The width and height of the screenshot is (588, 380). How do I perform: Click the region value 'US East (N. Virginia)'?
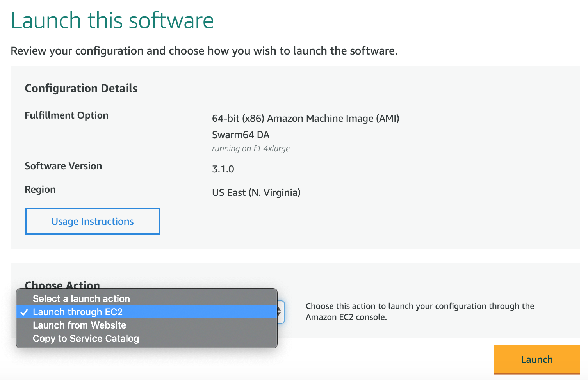click(x=256, y=192)
